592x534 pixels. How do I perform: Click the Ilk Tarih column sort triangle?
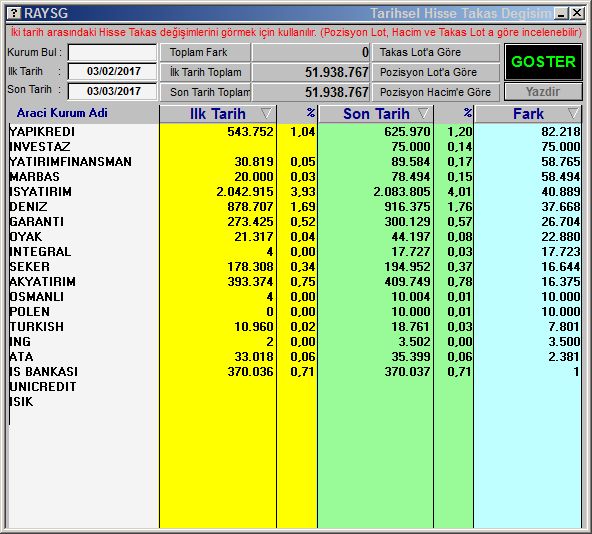266,113
